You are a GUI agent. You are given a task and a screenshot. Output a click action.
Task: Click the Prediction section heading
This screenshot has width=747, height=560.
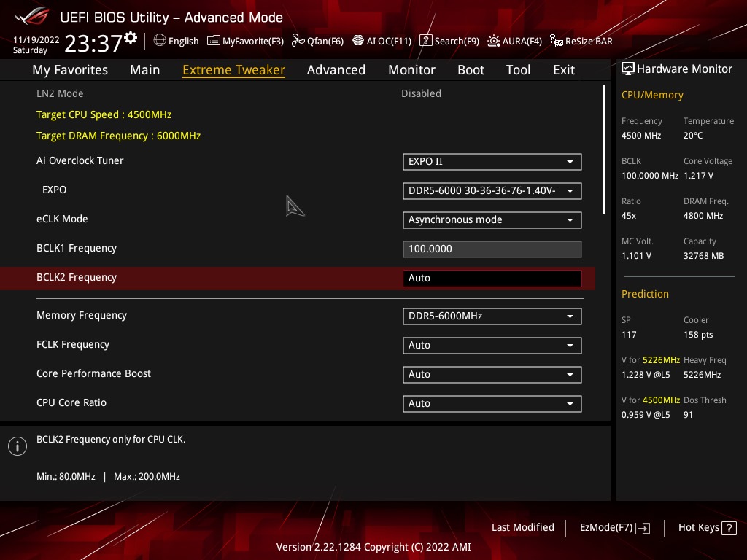coord(645,294)
